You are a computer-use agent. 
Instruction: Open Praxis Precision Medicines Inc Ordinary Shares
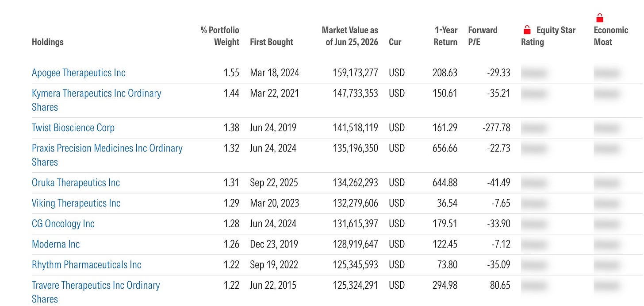(x=107, y=155)
